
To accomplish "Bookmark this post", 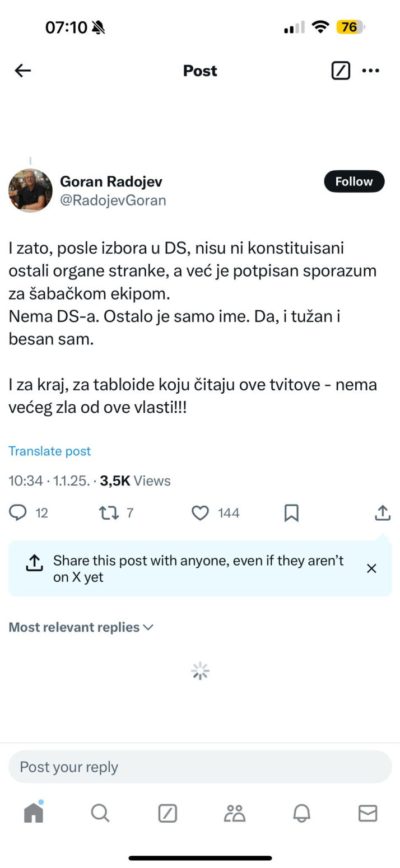I will point(291,512).
